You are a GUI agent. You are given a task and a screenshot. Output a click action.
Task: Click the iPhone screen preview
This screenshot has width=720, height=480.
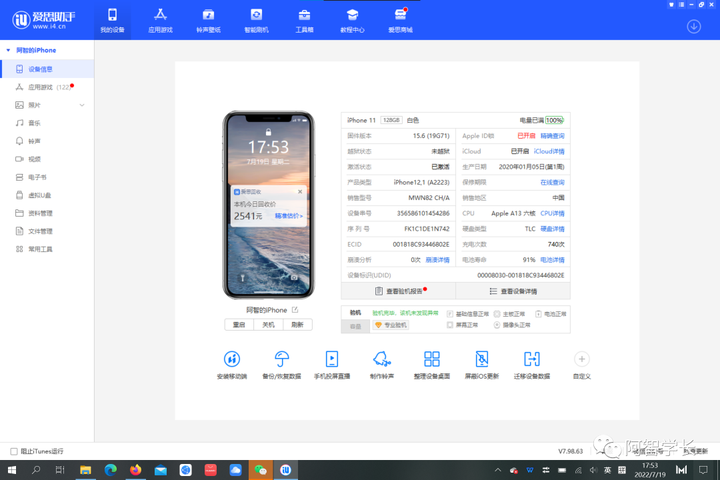point(269,205)
